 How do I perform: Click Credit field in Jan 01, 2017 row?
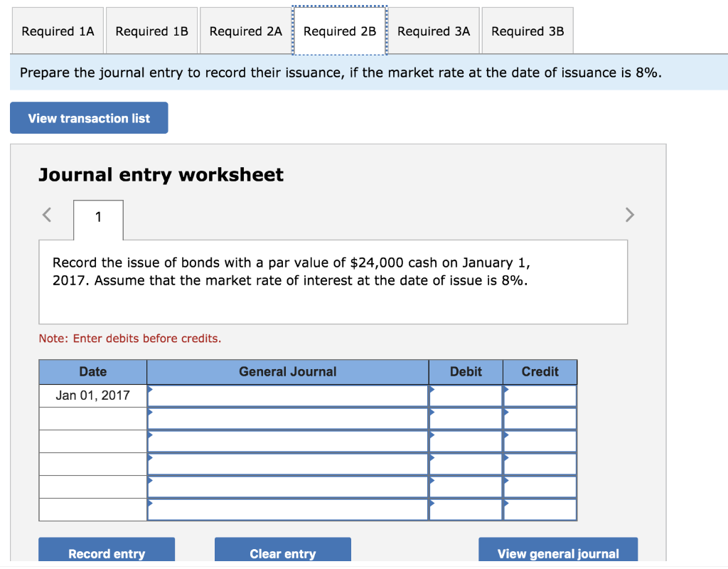coord(540,395)
